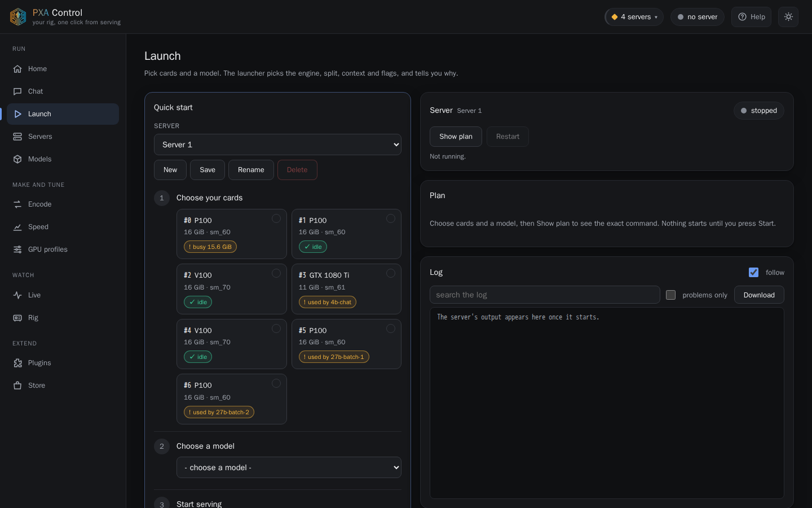Click the used by 4b-chat badge
Image resolution: width=812 pixels, height=508 pixels.
[328, 302]
